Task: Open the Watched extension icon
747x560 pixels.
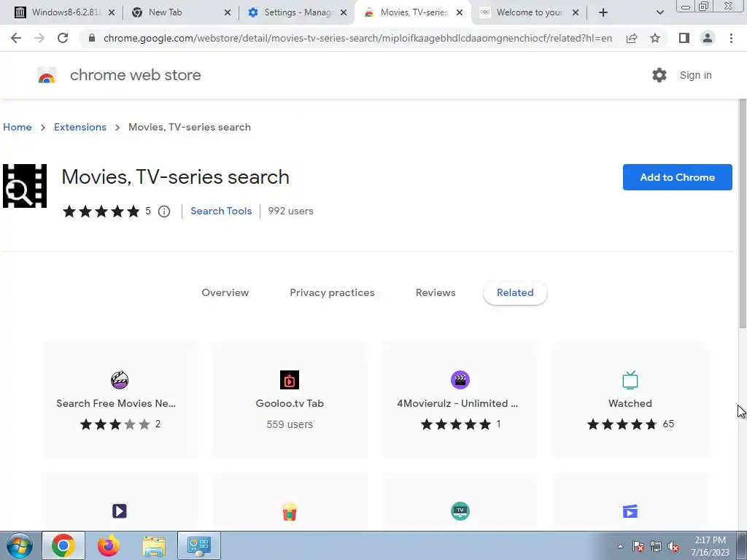Action: [630, 380]
